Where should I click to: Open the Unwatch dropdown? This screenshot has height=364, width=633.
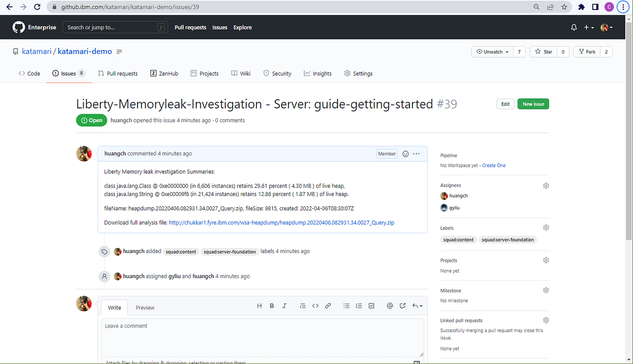click(492, 52)
